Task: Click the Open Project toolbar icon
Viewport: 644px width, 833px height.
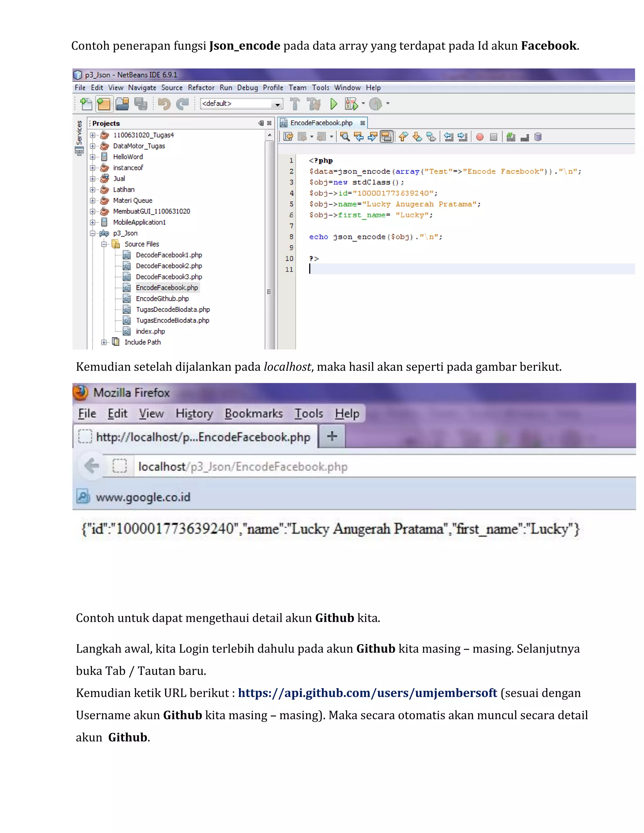Action: click(122, 104)
